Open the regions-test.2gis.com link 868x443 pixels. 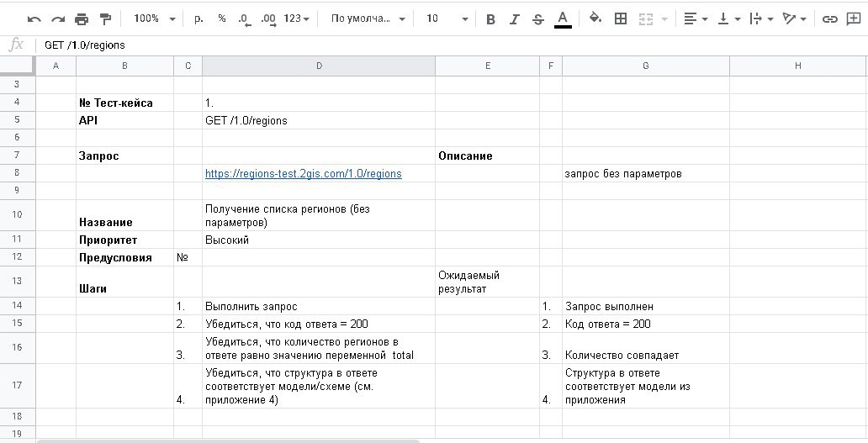pos(304,174)
